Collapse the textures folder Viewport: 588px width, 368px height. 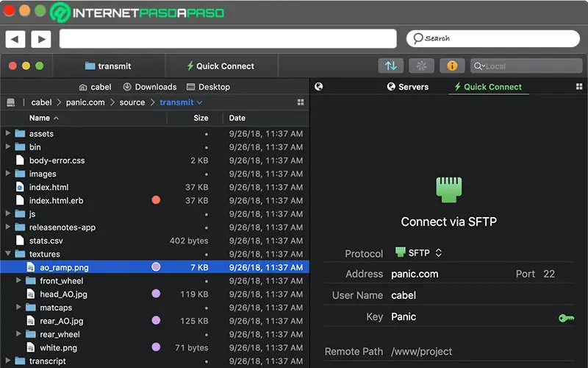(8, 254)
